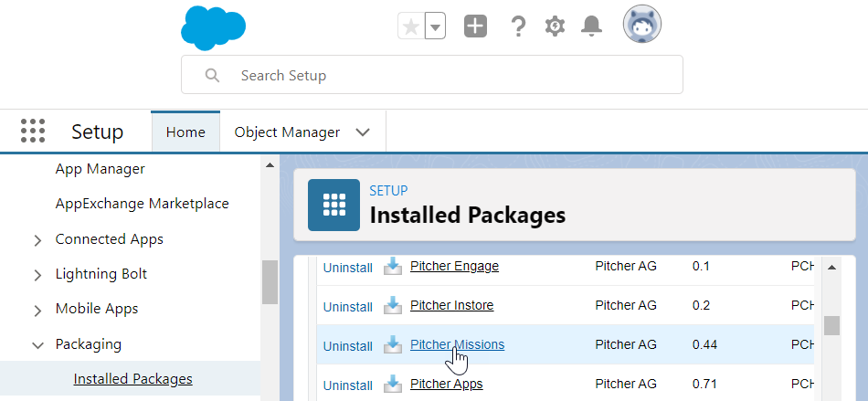Open the Pitcher Missions package link
The image size is (868, 401).
pyautogui.click(x=457, y=344)
